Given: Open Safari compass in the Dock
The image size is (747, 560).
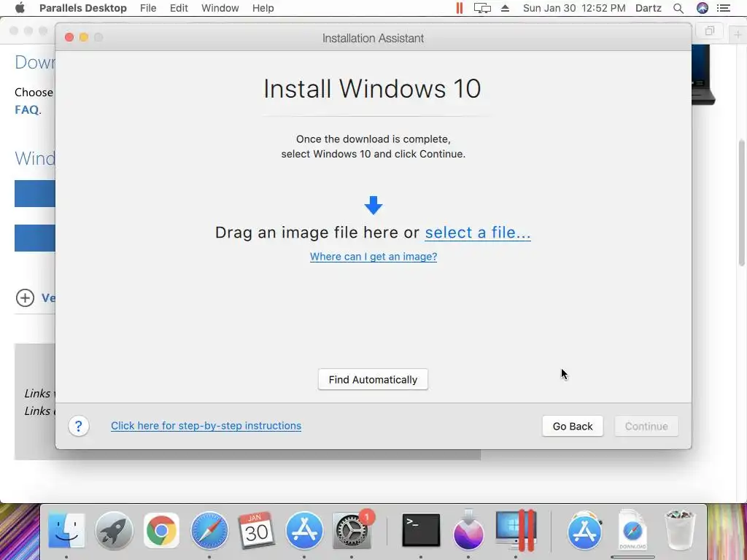Looking at the screenshot, I should tap(209, 530).
